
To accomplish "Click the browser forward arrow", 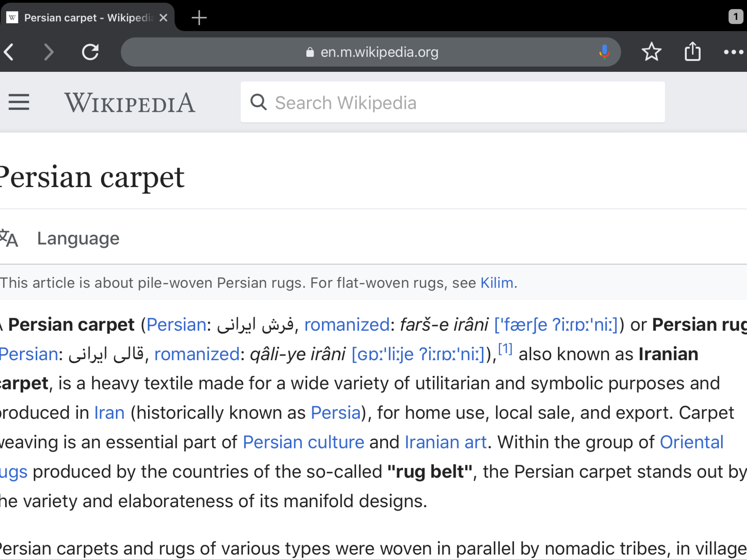I will click(x=49, y=52).
